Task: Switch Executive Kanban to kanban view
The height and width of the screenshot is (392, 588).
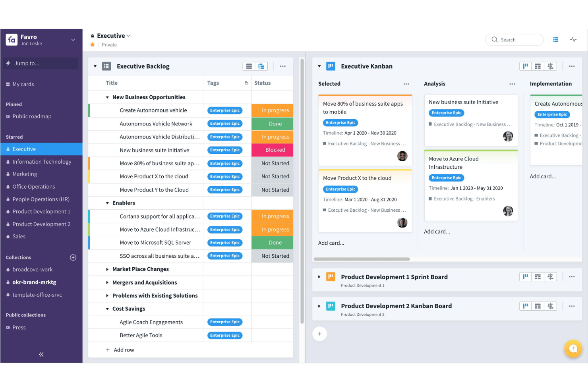Action: [x=526, y=66]
